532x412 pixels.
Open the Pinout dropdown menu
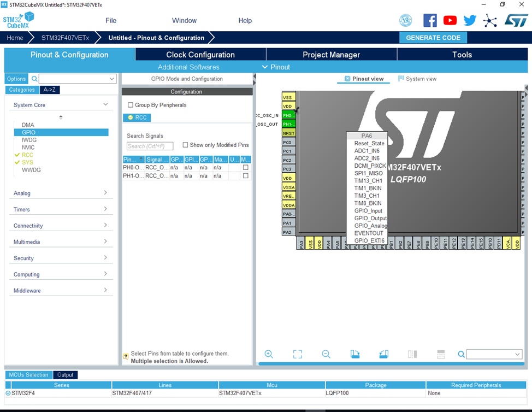tap(276, 67)
